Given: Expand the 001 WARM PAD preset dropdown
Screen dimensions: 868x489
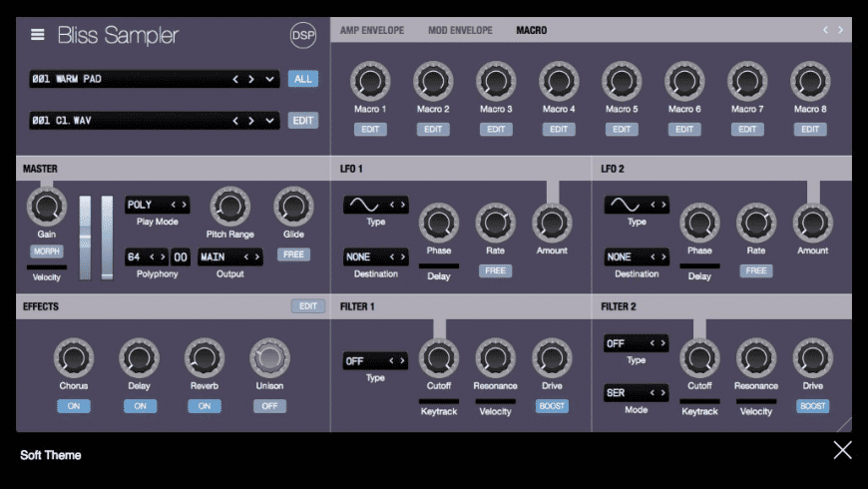Looking at the screenshot, I should tap(269, 79).
